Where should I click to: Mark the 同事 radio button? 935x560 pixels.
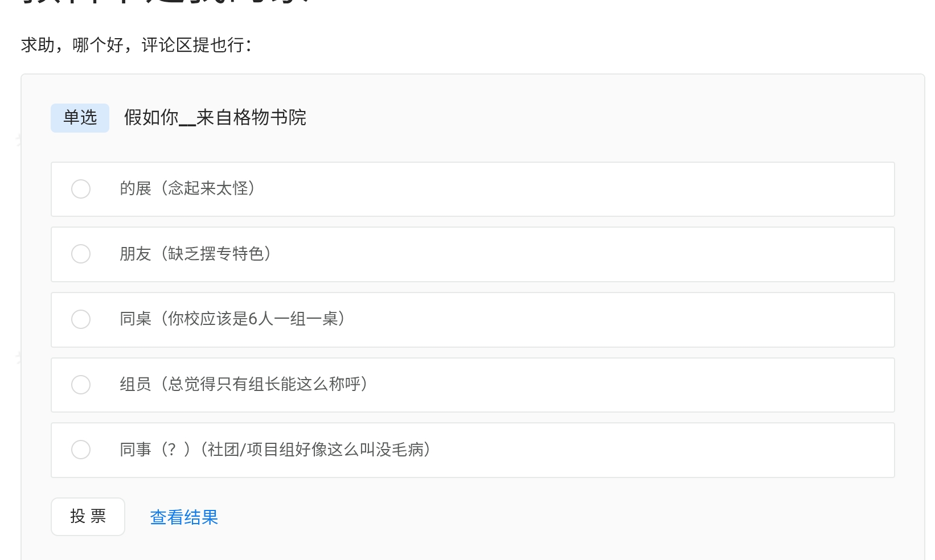(81, 450)
